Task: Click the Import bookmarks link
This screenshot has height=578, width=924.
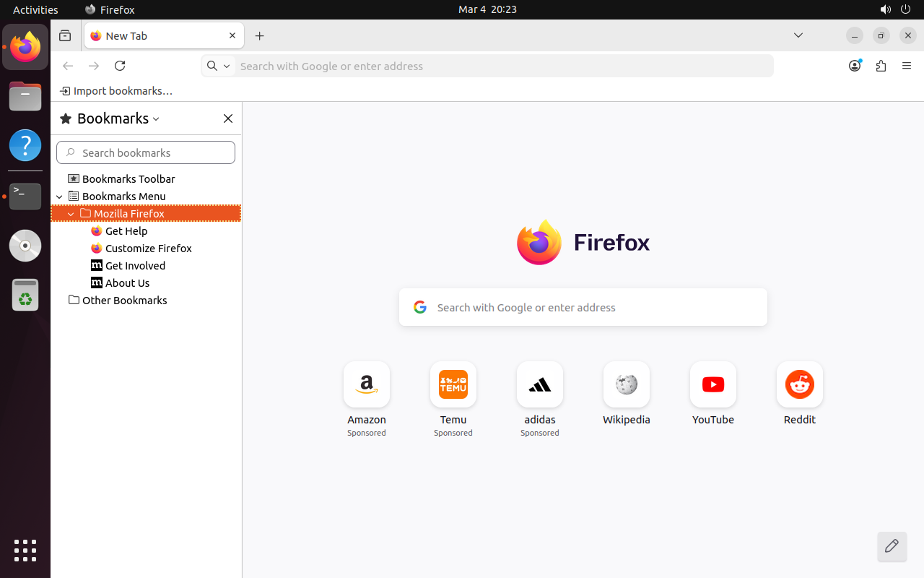Action: coord(116,91)
